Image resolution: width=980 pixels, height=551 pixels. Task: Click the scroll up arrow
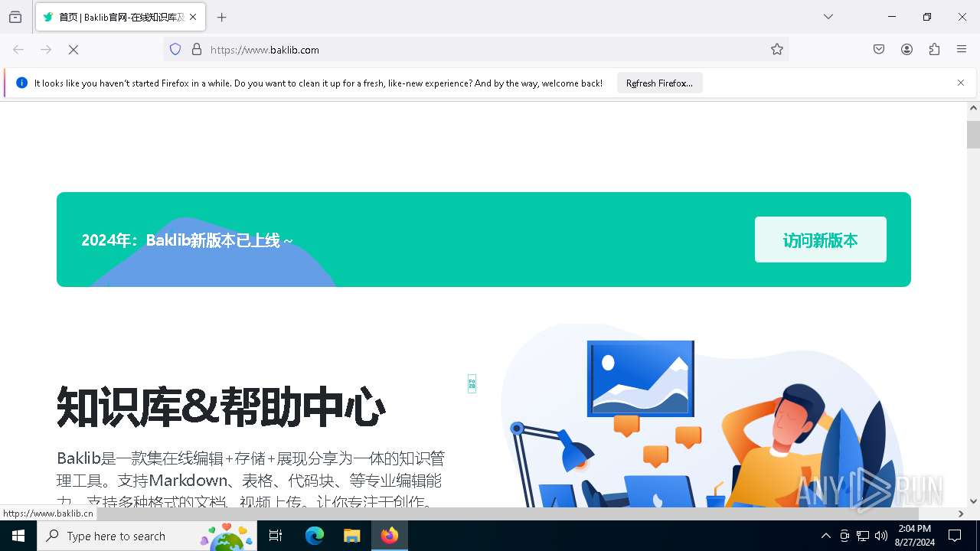pyautogui.click(x=973, y=109)
